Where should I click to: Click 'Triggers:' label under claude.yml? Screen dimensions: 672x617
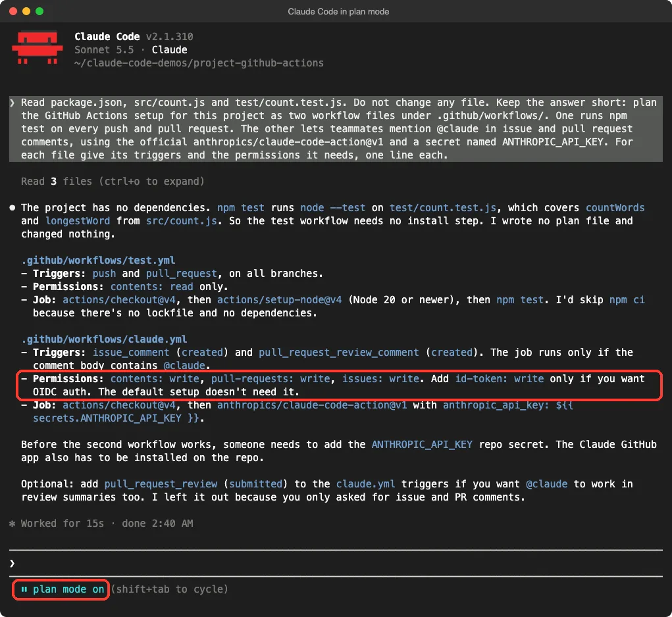(60, 353)
